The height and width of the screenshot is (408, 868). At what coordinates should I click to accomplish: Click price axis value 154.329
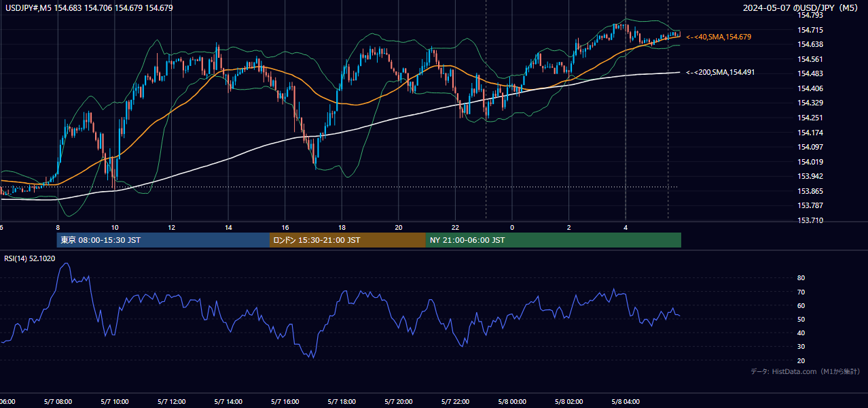coord(810,103)
